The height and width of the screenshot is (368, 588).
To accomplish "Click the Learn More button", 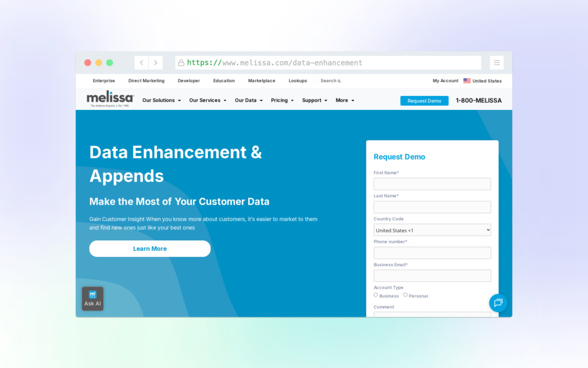I will (150, 248).
